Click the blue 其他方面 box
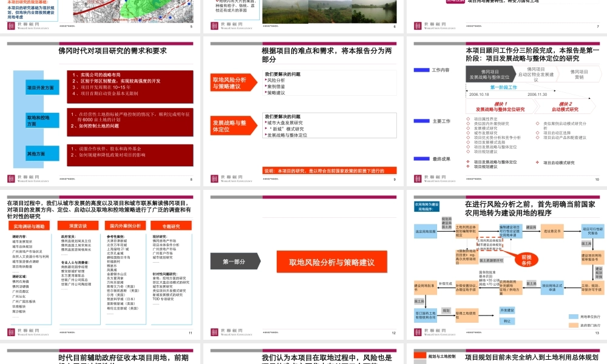 click(x=42, y=153)
